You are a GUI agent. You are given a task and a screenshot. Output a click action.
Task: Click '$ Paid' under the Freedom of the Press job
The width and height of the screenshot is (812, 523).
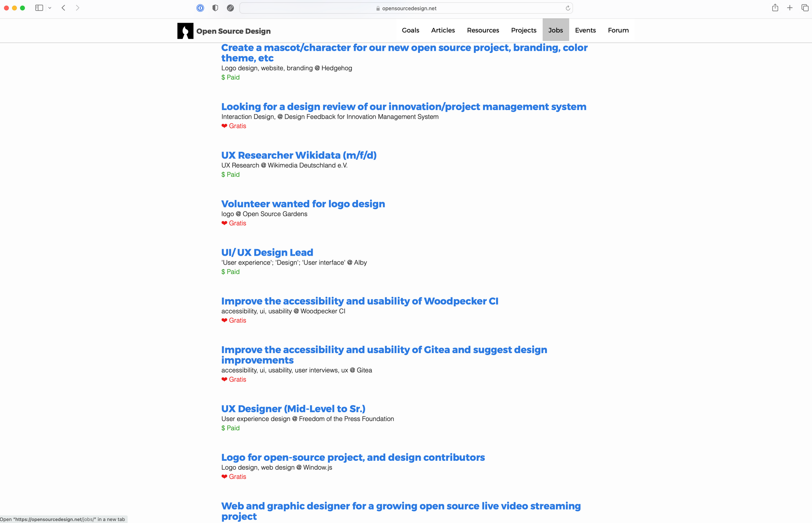click(230, 428)
